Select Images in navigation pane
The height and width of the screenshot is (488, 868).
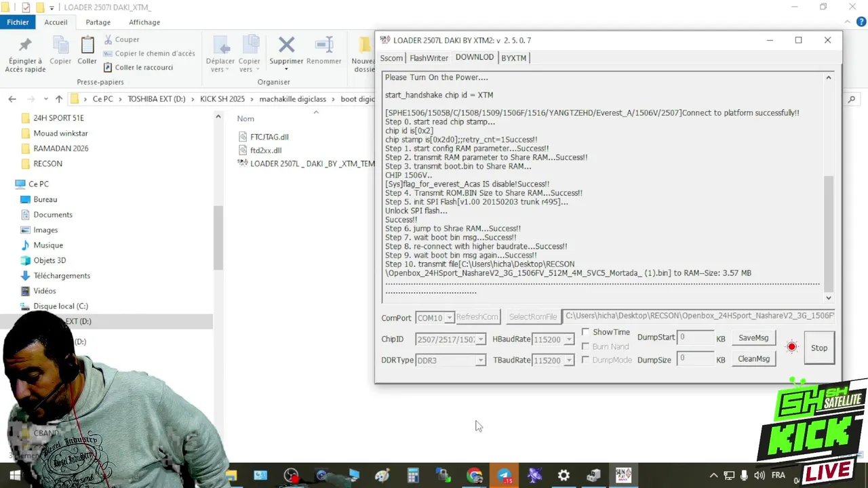(x=45, y=230)
